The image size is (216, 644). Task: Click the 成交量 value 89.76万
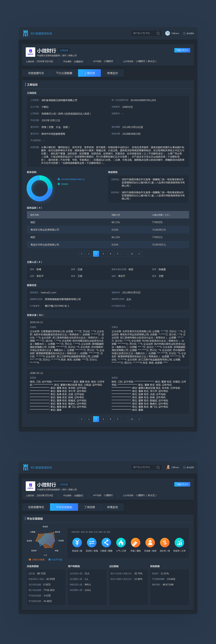pyautogui.click(x=41, y=573)
